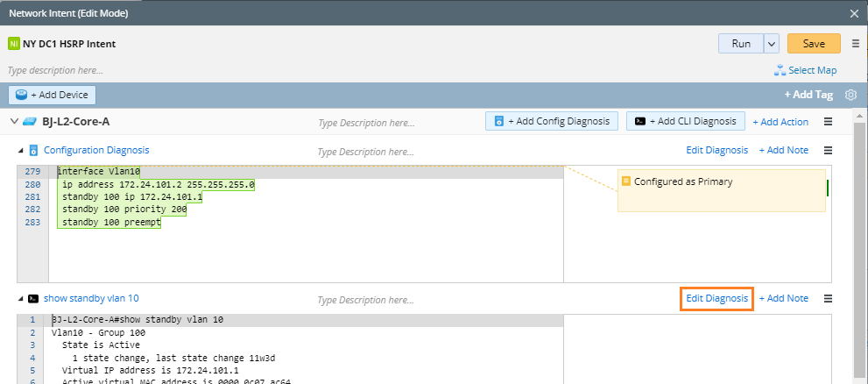Click the settings gear next to Add Tag

click(850, 96)
